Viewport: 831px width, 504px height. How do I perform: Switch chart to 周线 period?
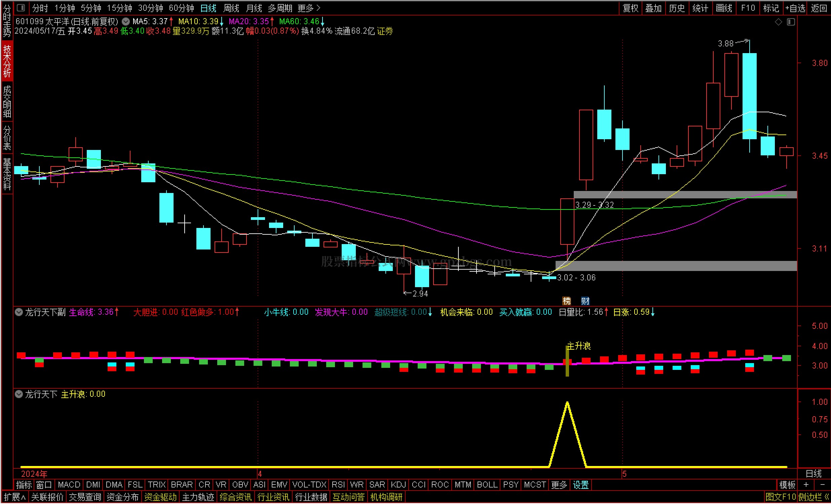pos(231,8)
